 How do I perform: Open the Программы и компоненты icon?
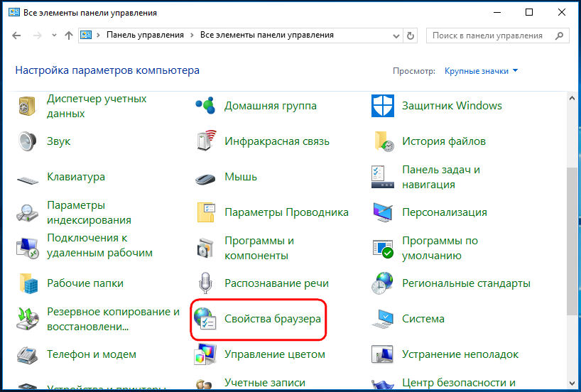(x=205, y=248)
